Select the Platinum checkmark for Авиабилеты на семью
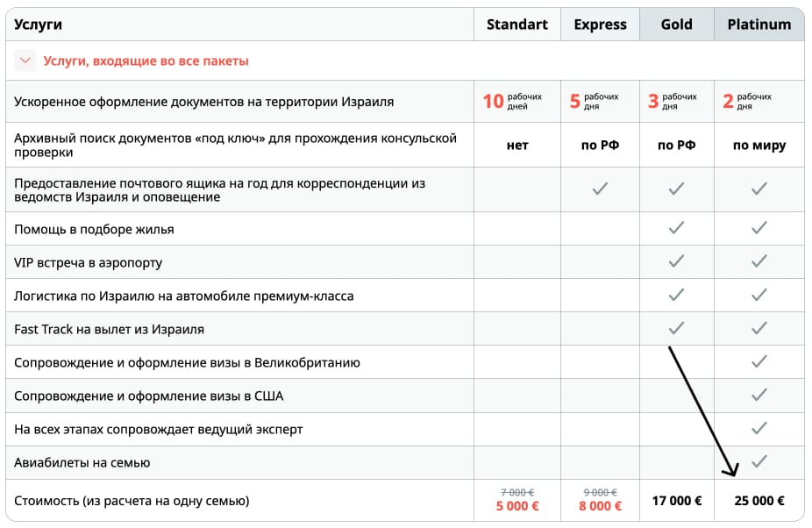This screenshot has height=528, width=812. [759, 462]
